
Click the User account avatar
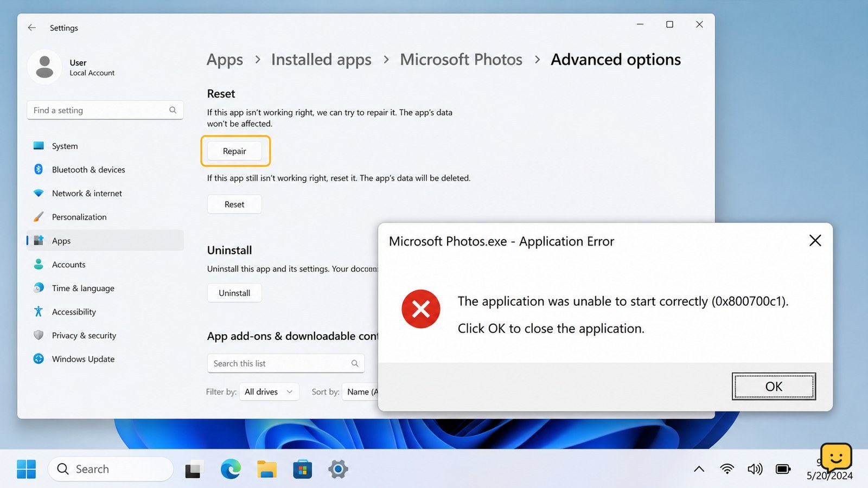click(44, 67)
